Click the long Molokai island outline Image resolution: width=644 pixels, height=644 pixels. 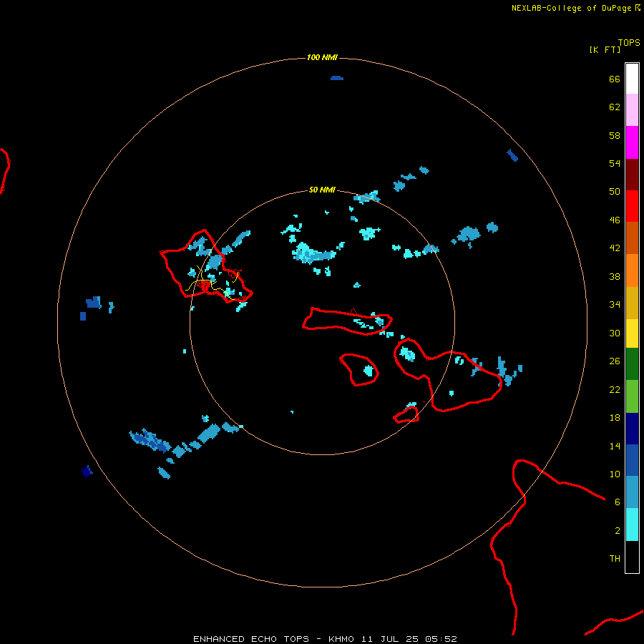tap(347, 321)
